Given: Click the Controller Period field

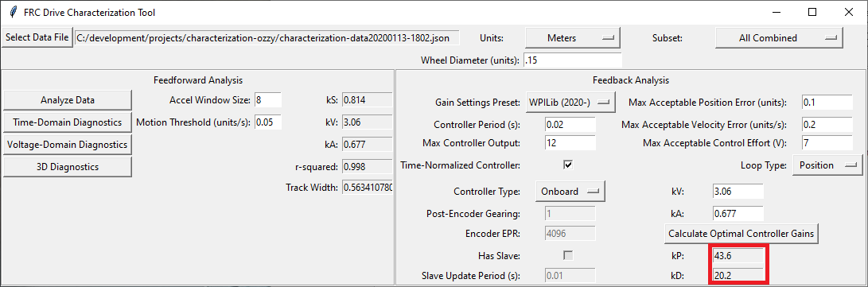Looking at the screenshot, I should (x=570, y=125).
